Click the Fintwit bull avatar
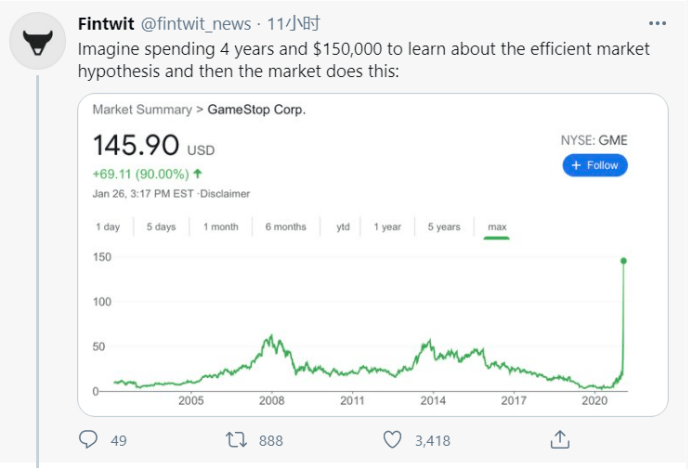693x470 pixels. pos(38,41)
